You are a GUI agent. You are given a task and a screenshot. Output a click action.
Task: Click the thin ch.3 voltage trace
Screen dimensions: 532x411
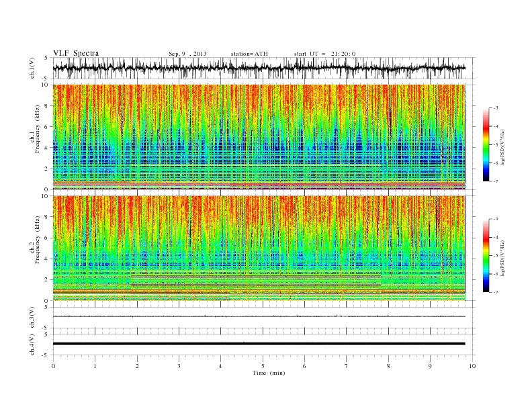pyautogui.click(x=259, y=316)
